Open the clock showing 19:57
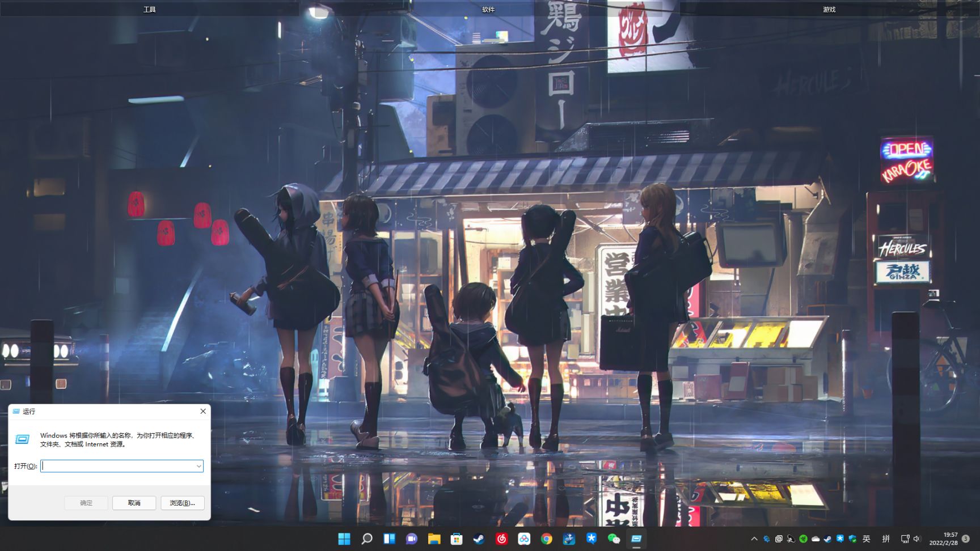This screenshot has width=980, height=551. 944,539
